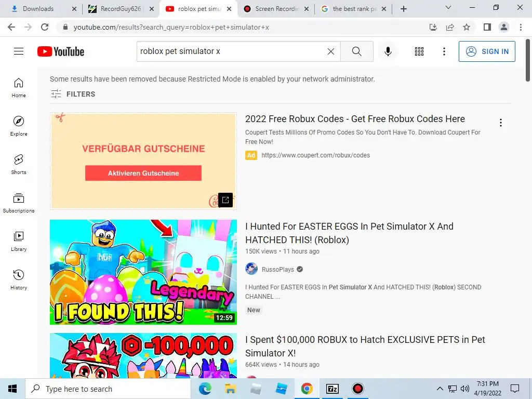
Task: Click the Windows taskbar search box
Action: click(108, 389)
